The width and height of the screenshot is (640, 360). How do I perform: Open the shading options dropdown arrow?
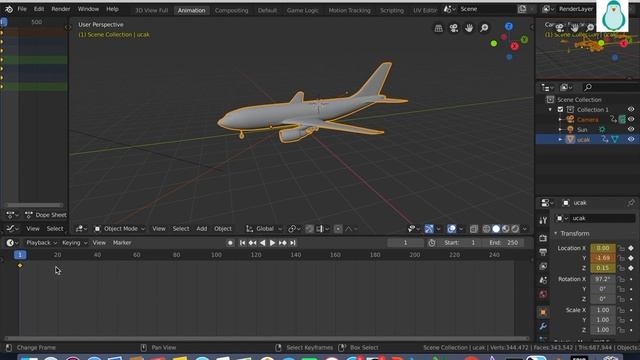(x=524, y=229)
